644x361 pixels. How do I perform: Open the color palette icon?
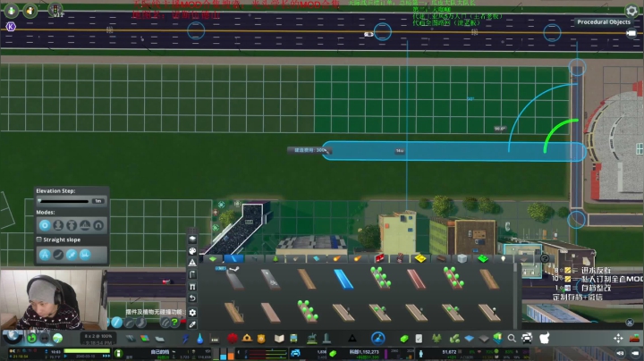[x=192, y=251]
